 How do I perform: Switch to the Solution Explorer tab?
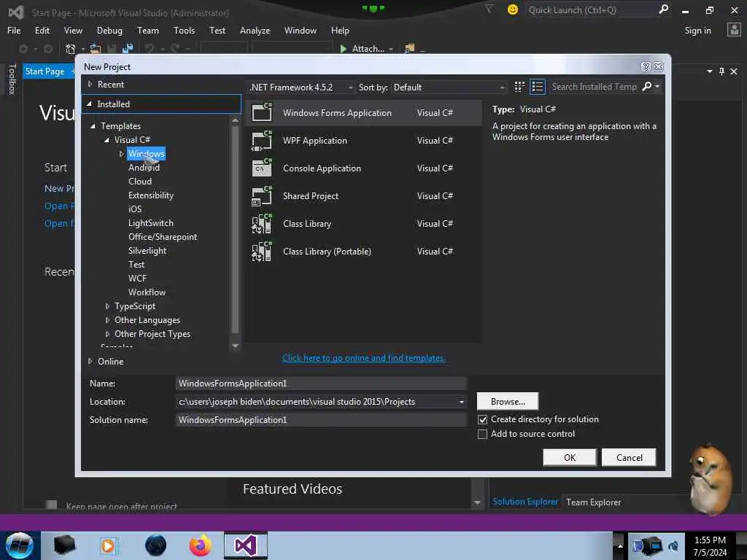(525, 502)
